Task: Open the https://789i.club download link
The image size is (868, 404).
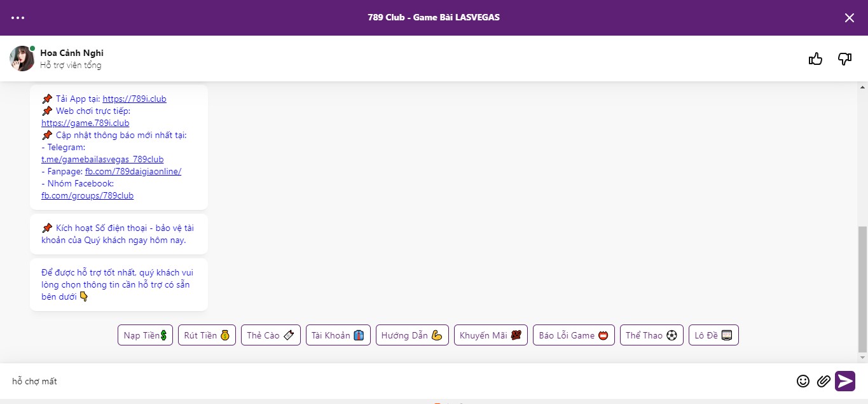Action: point(134,99)
